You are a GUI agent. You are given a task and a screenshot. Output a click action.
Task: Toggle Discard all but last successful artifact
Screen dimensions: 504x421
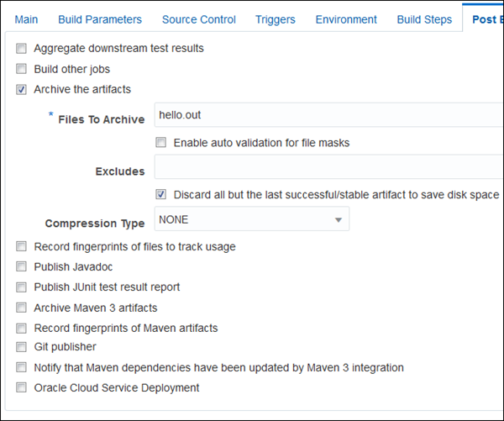161,195
